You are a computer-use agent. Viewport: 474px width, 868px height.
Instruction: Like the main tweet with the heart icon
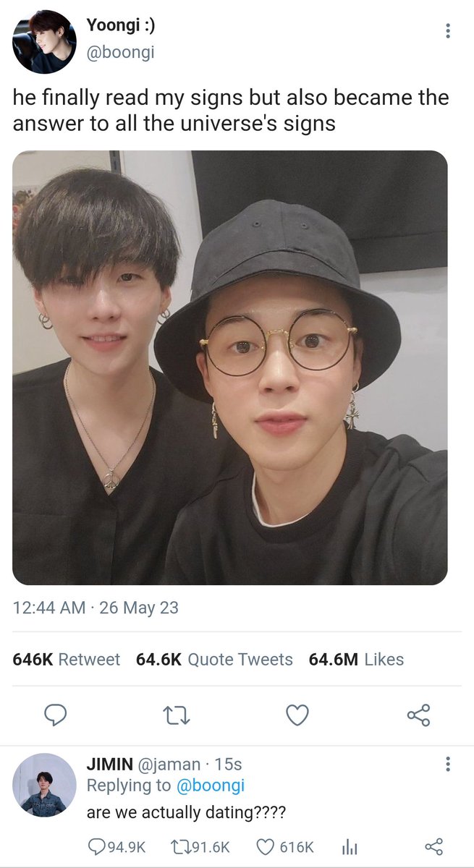pyautogui.click(x=297, y=715)
